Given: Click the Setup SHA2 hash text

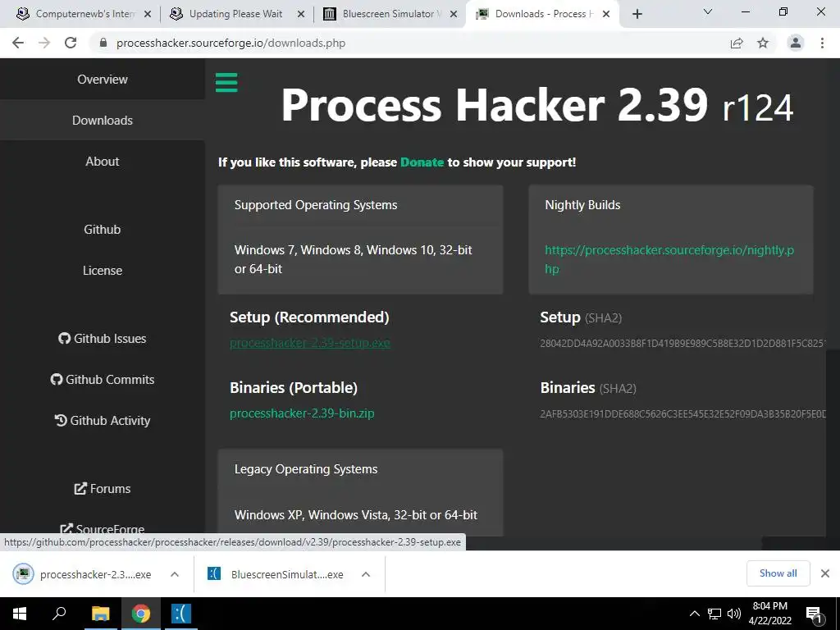Looking at the screenshot, I should tap(682, 344).
